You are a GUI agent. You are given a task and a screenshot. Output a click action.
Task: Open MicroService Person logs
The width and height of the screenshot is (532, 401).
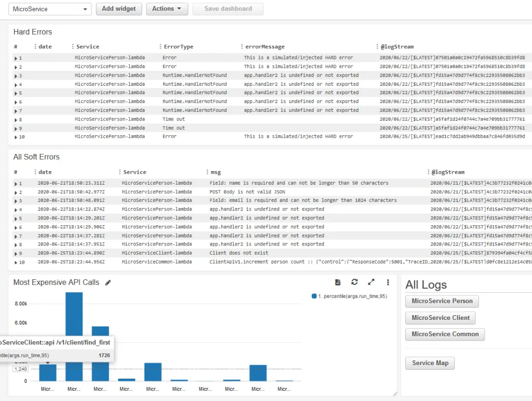442,301
